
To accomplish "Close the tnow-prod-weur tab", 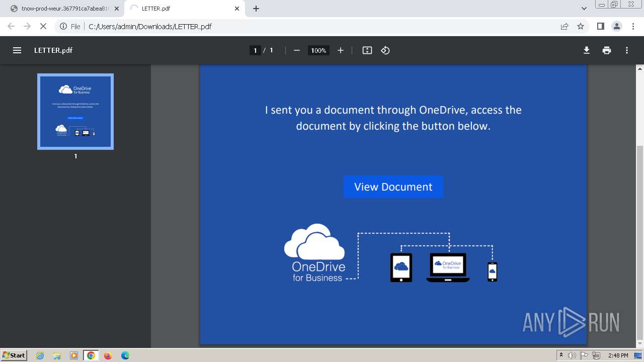I will click(x=117, y=9).
